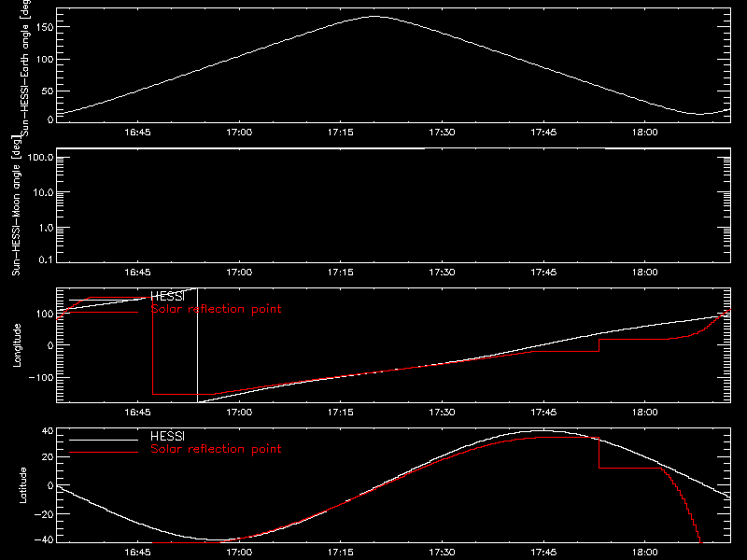Click red legend line sample in Latitude plot
The width and height of the screenshot is (747, 560).
click(104, 452)
